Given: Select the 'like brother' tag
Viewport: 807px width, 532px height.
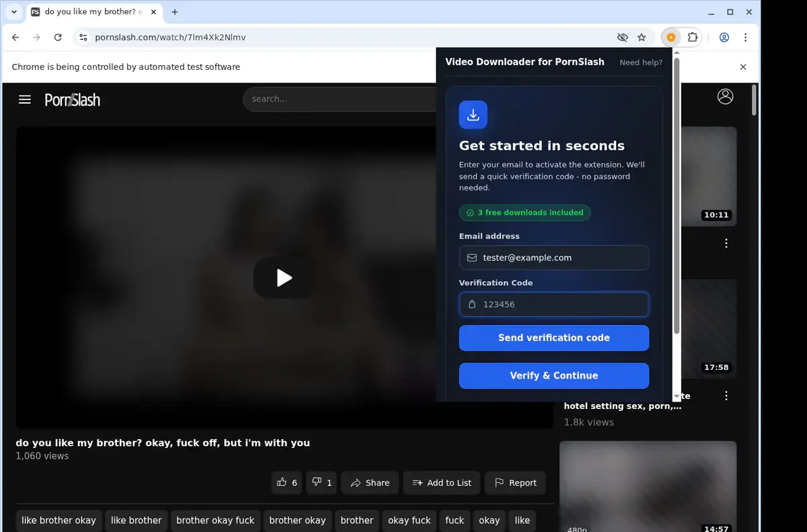Looking at the screenshot, I should click(137, 521).
